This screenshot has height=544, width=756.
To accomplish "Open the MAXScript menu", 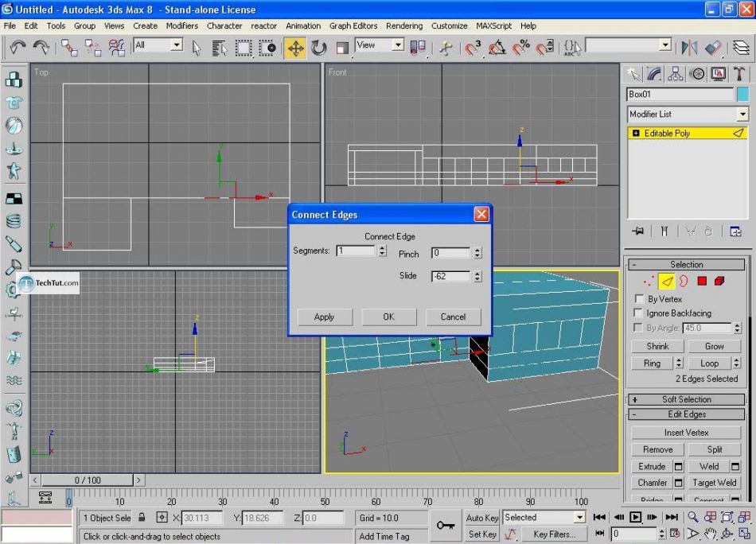I will (x=493, y=26).
